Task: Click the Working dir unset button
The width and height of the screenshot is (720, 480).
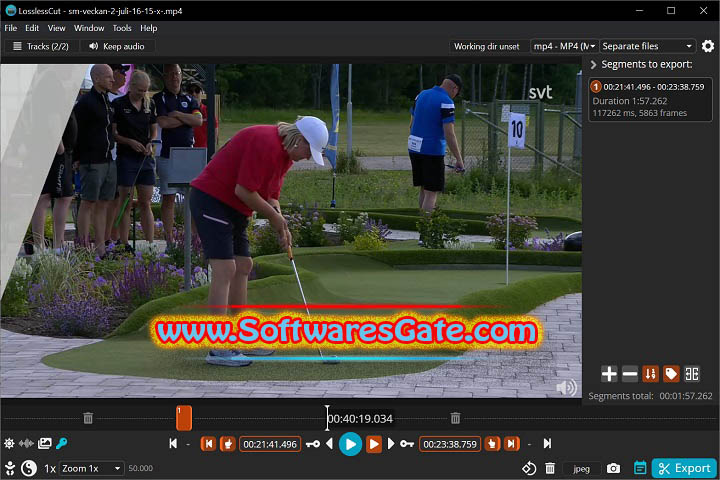Action: point(486,46)
